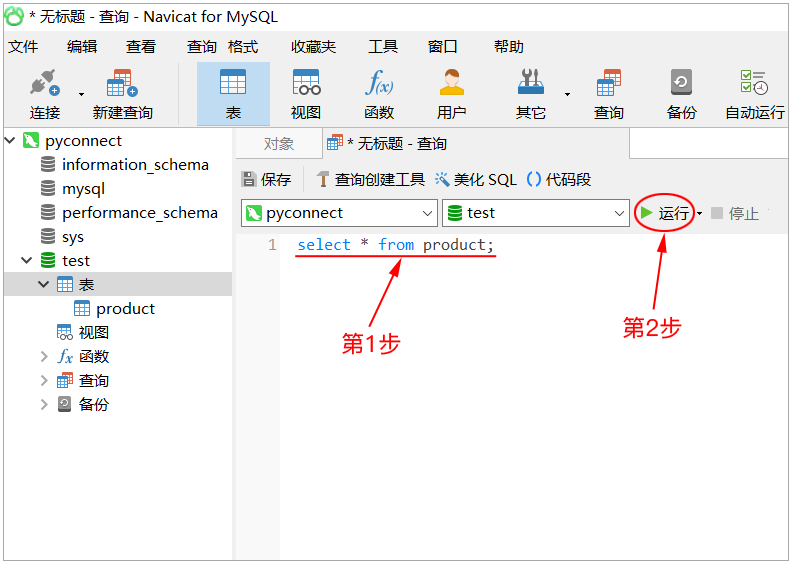The height and width of the screenshot is (563, 792).
Task: Click the 其它 tools toolbar icon
Action: [530, 94]
